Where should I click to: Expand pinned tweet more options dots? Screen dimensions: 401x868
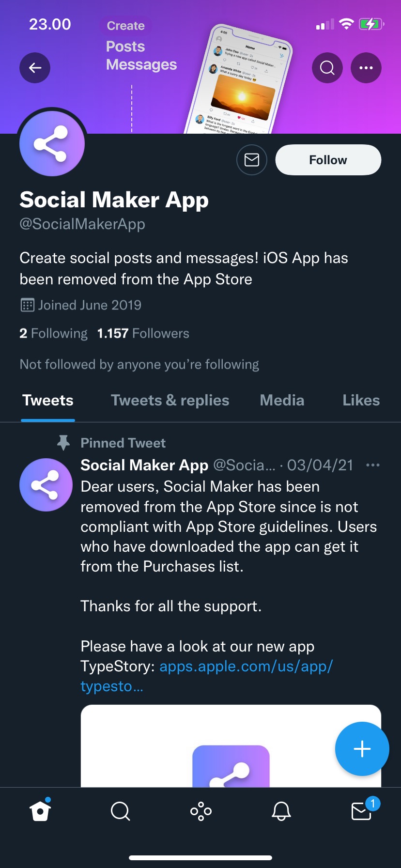[373, 465]
